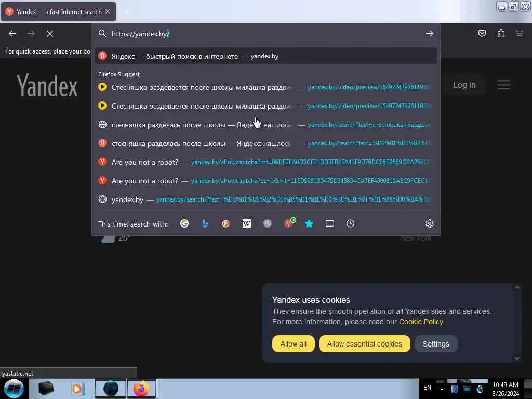Stop loading the page

tap(49, 34)
